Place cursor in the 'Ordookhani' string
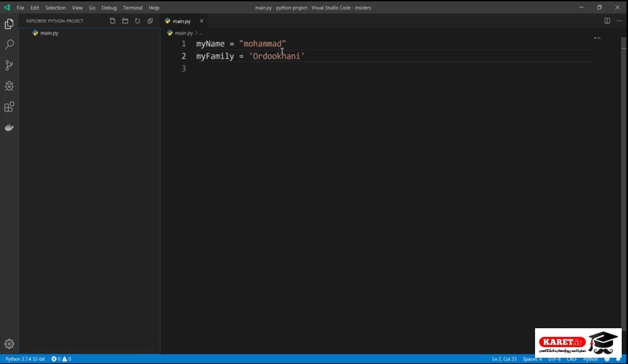This screenshot has width=628, height=364. point(276,56)
